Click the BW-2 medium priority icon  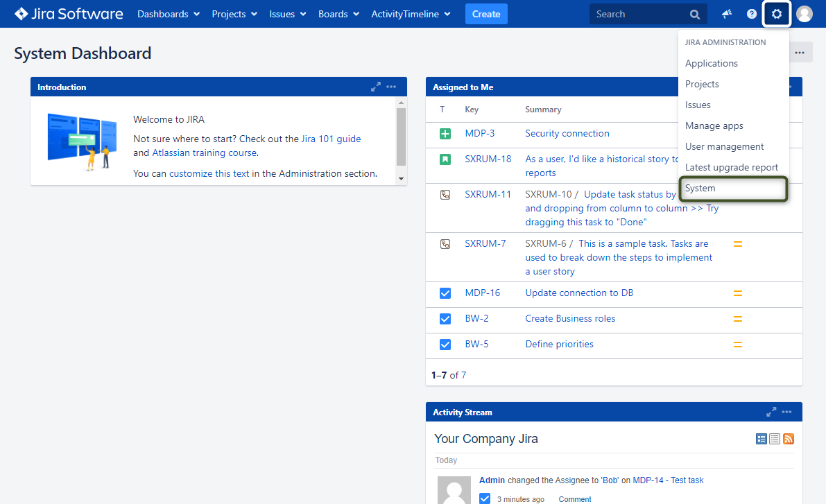point(737,319)
